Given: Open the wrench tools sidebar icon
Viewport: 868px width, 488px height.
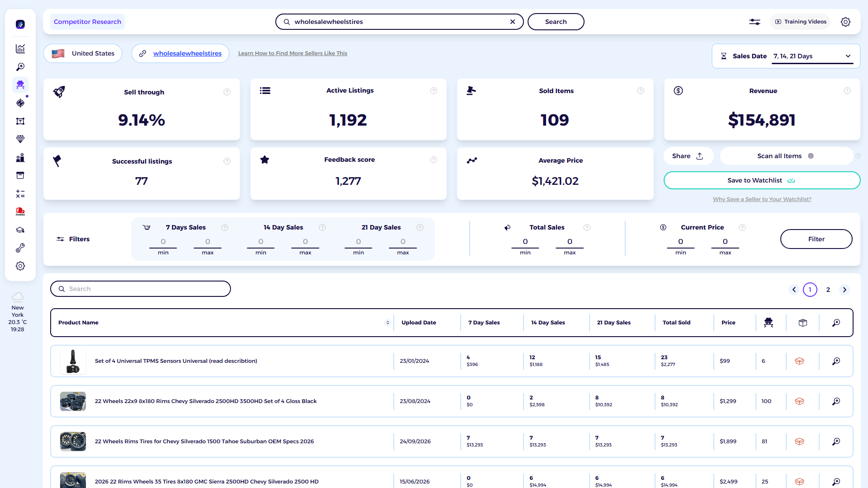Looking at the screenshot, I should [20, 248].
